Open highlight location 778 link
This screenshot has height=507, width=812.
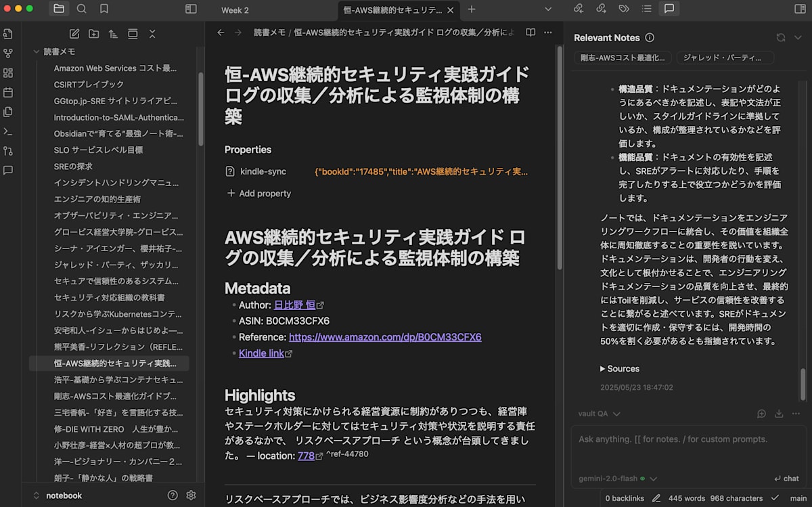coord(306,456)
